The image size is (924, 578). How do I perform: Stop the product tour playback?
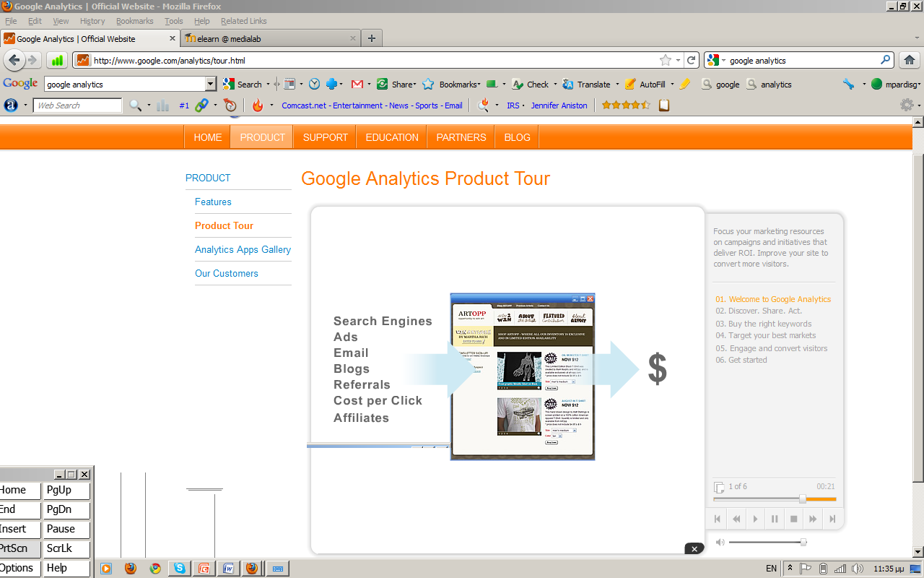coord(793,519)
